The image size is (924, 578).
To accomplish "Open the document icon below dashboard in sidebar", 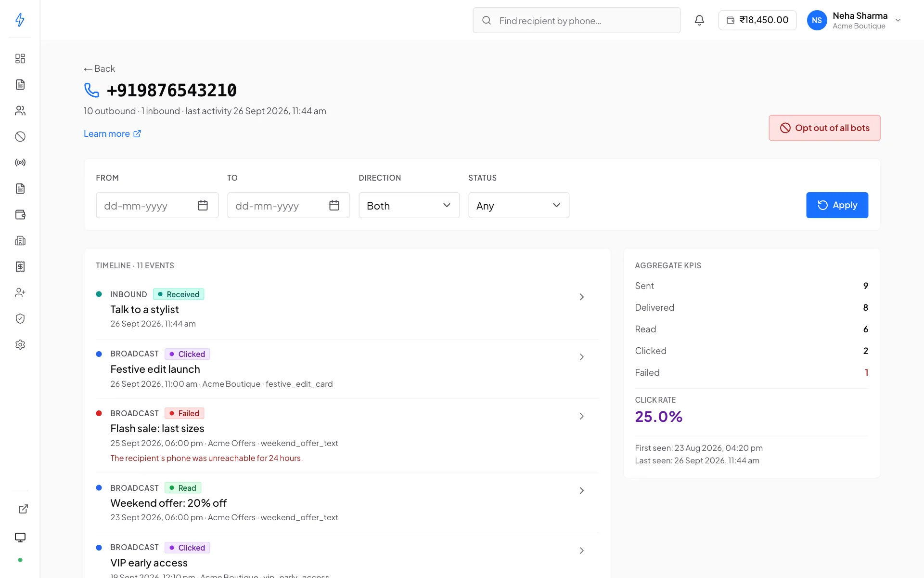I will 20,85.
